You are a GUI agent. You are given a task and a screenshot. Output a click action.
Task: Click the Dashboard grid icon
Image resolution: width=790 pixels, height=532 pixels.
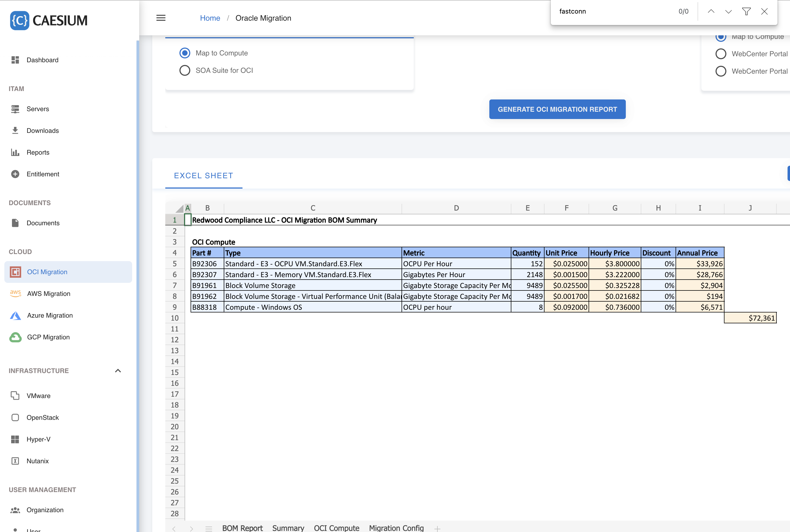(15, 60)
